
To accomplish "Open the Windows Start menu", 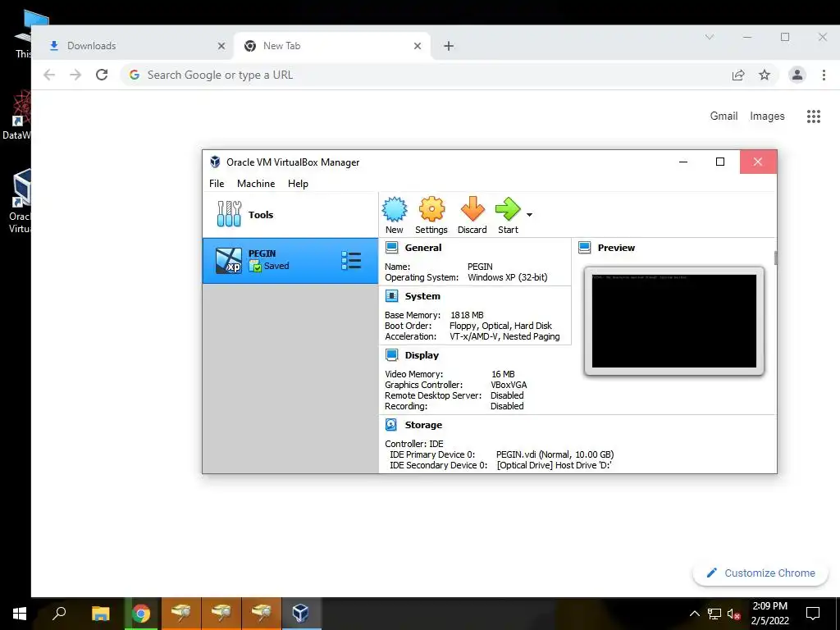I will click(20, 614).
